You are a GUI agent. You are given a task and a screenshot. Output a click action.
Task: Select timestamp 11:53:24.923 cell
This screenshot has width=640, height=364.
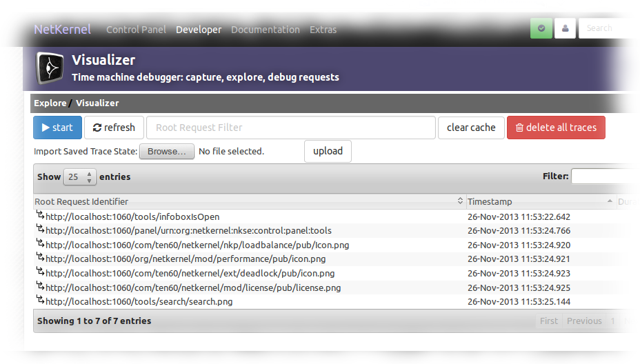[519, 273]
